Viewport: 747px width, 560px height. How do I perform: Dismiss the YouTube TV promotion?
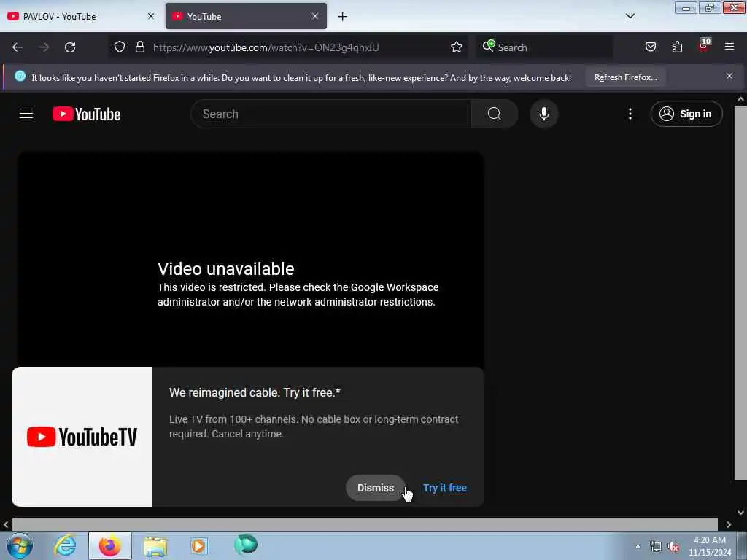[x=376, y=488]
